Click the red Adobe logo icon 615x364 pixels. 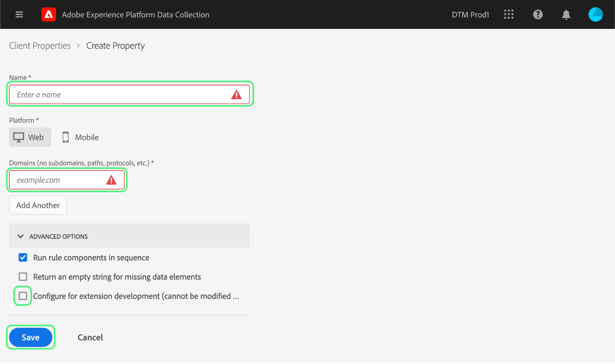tap(49, 15)
